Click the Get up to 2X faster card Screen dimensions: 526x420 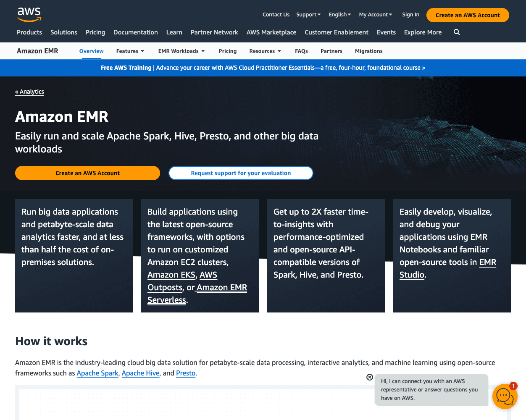[x=326, y=256]
